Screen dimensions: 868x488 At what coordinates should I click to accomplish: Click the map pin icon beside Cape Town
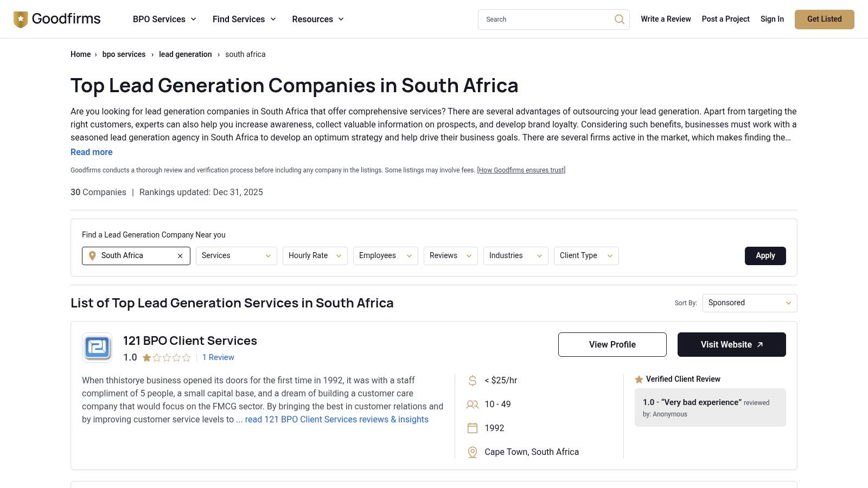coord(472,452)
